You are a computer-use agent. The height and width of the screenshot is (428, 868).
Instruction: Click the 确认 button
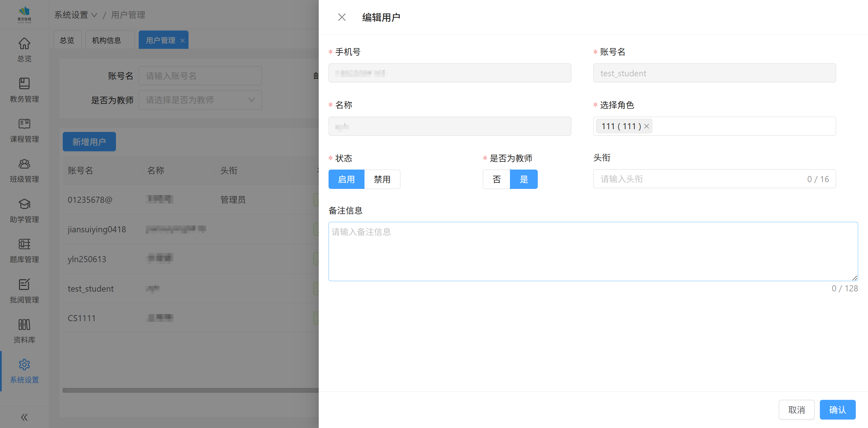[x=837, y=410]
